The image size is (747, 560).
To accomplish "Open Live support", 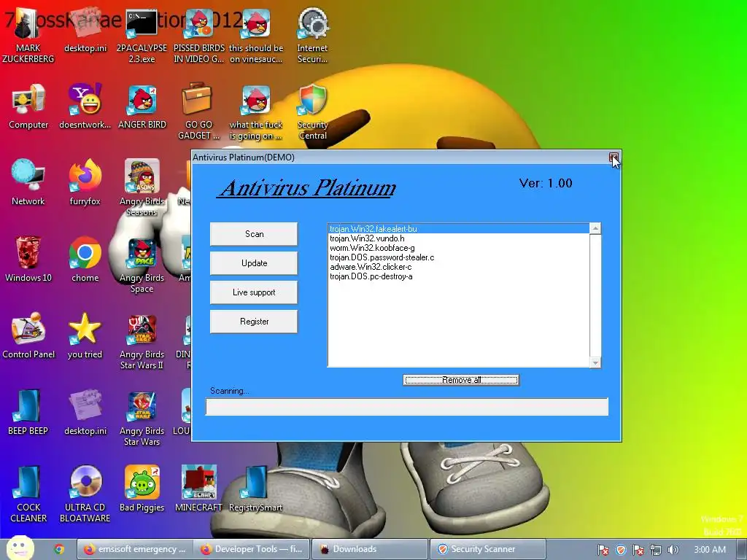I will [x=254, y=292].
